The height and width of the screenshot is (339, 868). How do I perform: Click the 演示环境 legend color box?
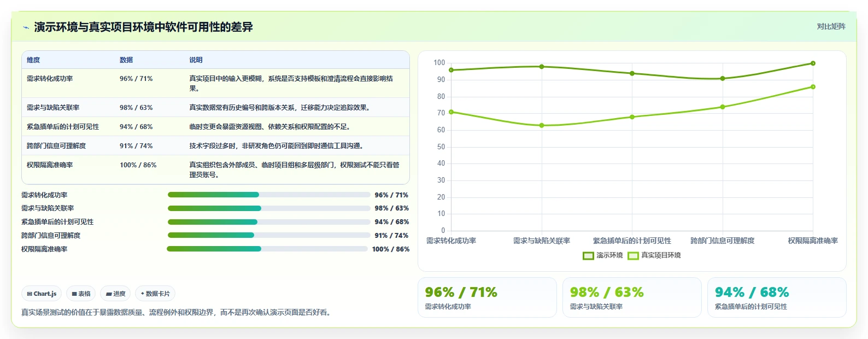point(588,255)
